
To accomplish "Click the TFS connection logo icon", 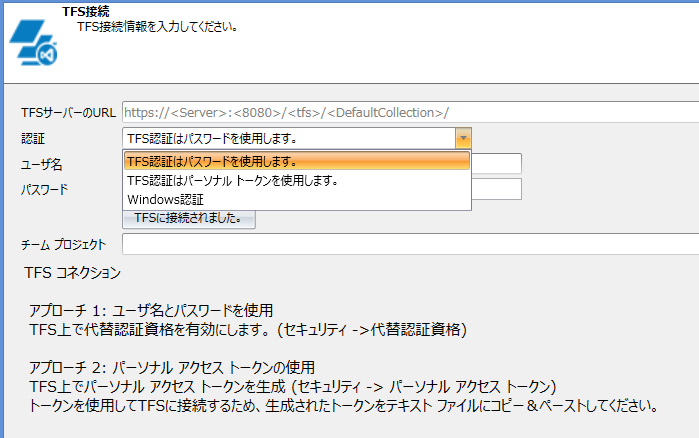I will pyautogui.click(x=33, y=42).
